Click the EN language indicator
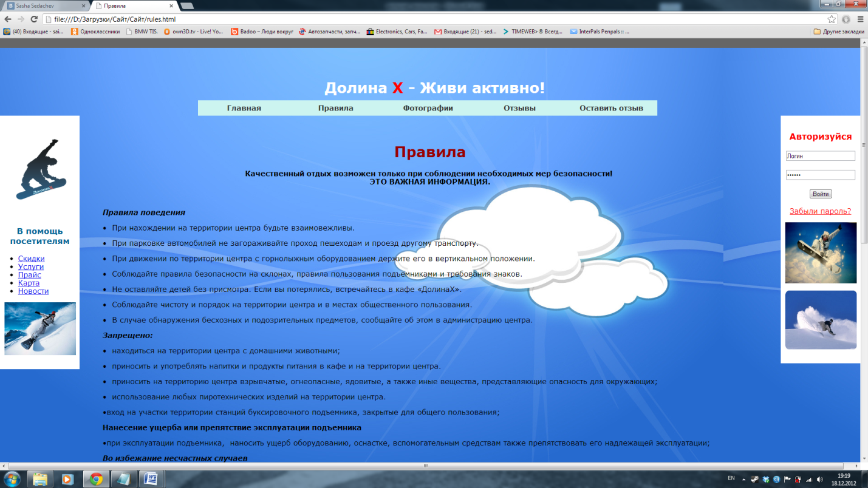Screen dimensions: 868x488 pyautogui.click(x=731, y=478)
